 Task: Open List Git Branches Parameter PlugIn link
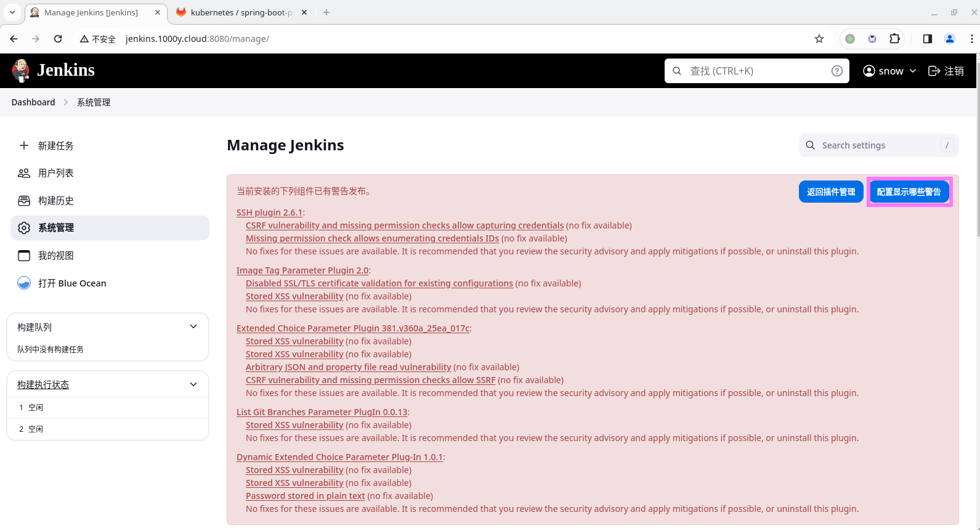322,412
